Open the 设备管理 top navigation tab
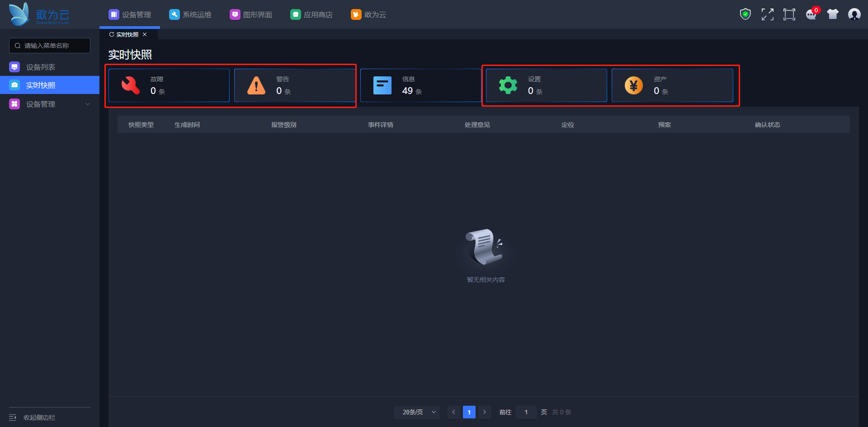This screenshot has height=427, width=868. [130, 14]
